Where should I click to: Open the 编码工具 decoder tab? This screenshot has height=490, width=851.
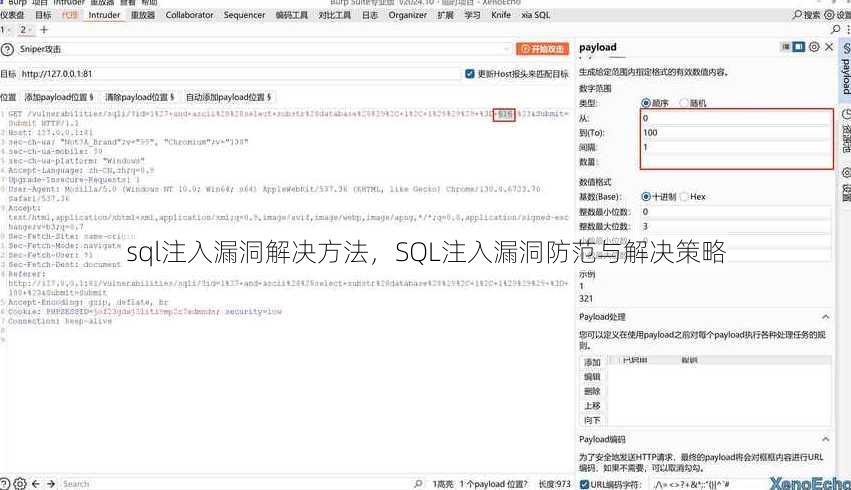click(x=291, y=15)
